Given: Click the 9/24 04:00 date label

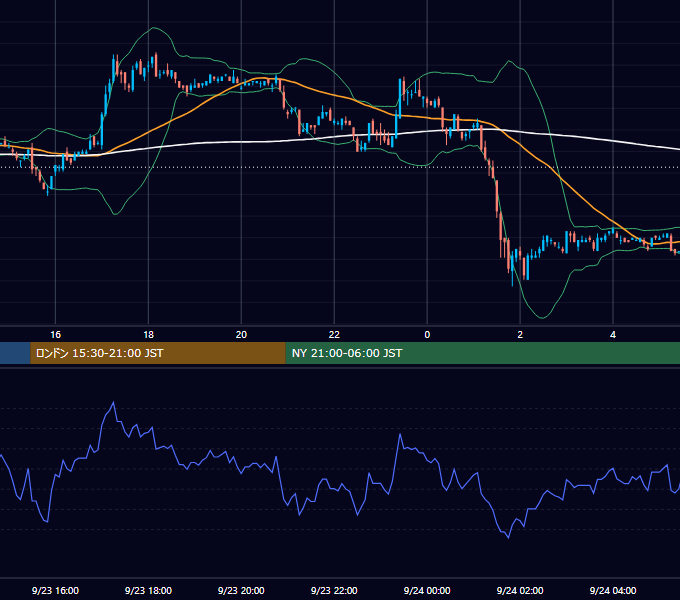Looking at the screenshot, I should pyautogui.click(x=613, y=590).
